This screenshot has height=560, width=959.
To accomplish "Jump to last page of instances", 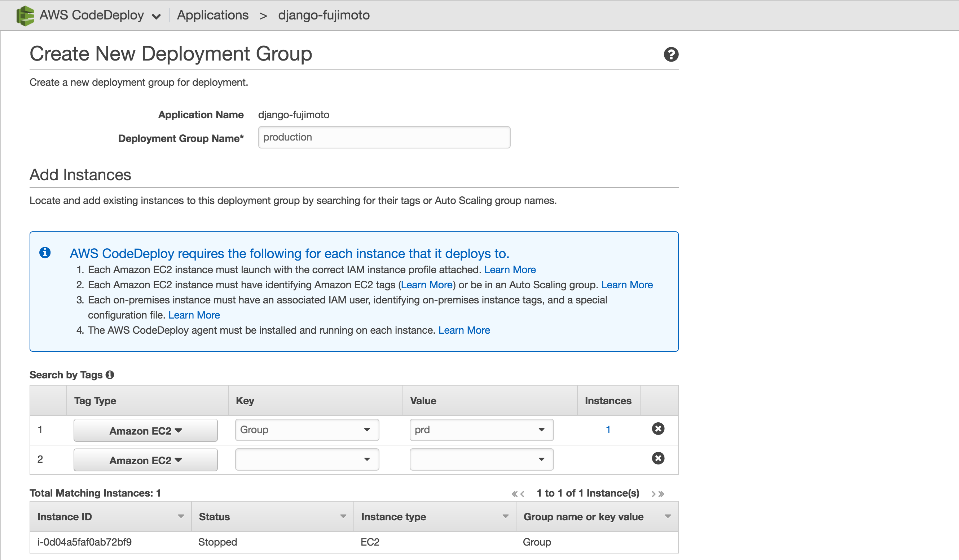I will pos(661,494).
